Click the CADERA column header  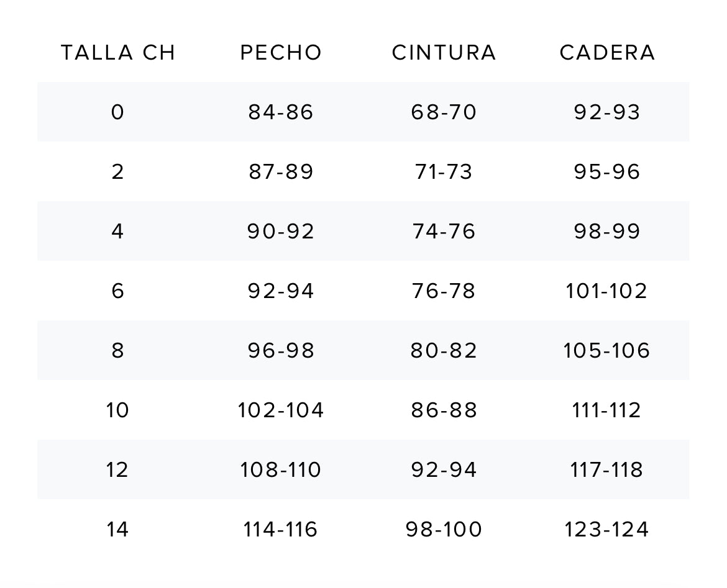[x=607, y=53]
